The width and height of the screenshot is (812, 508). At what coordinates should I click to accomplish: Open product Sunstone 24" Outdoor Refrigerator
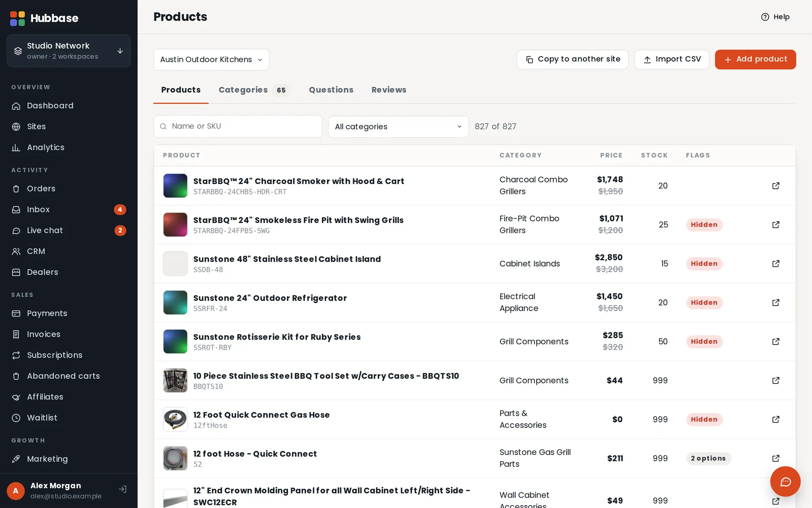270,298
